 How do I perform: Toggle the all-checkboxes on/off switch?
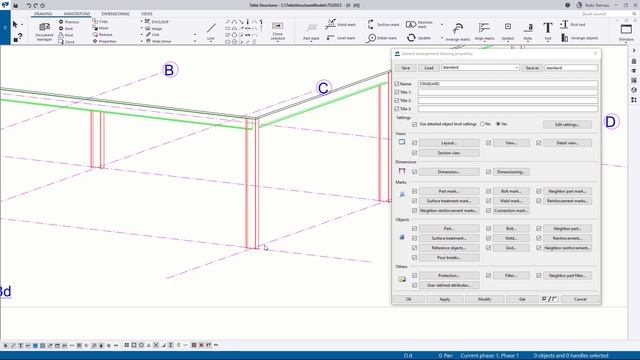tap(549, 299)
